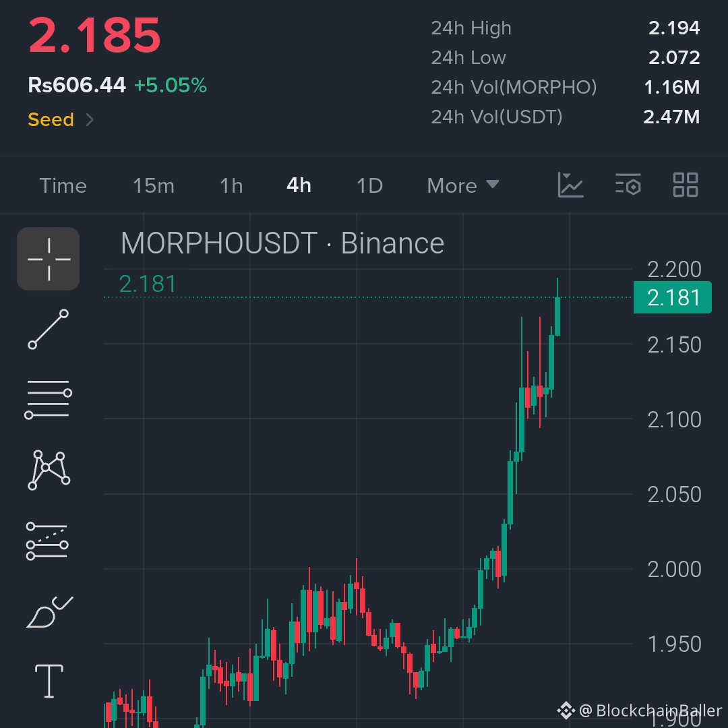Screen dimensions: 728x728
Task: Click the 2.185 current price
Action: (94, 35)
